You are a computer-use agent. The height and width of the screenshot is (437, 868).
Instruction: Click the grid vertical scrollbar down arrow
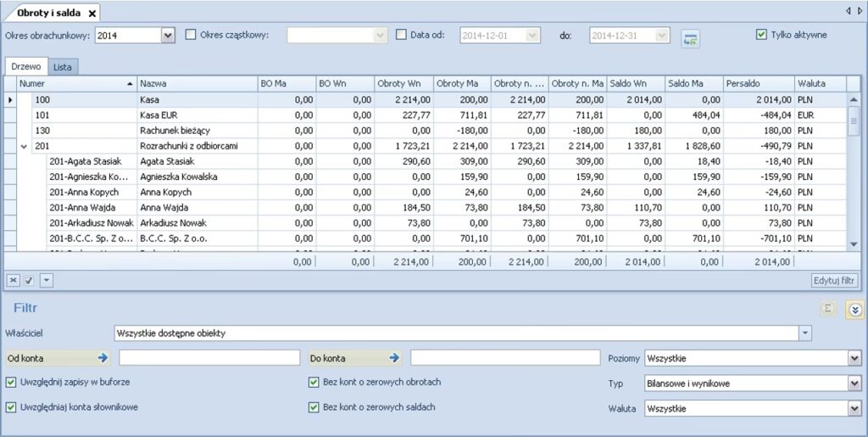click(854, 244)
